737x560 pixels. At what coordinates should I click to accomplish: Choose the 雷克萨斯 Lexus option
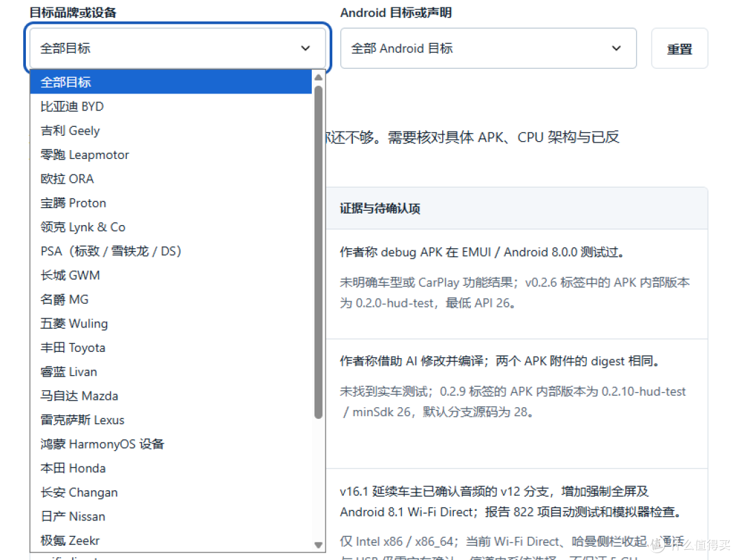click(171, 420)
